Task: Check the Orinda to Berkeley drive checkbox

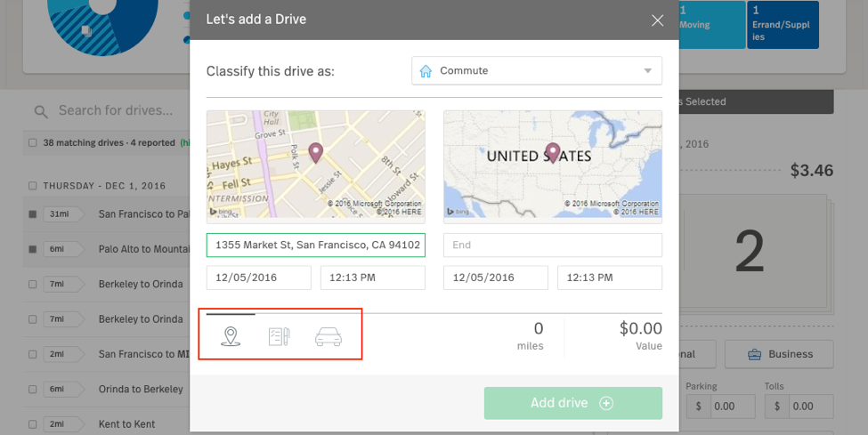Action: pos(33,389)
